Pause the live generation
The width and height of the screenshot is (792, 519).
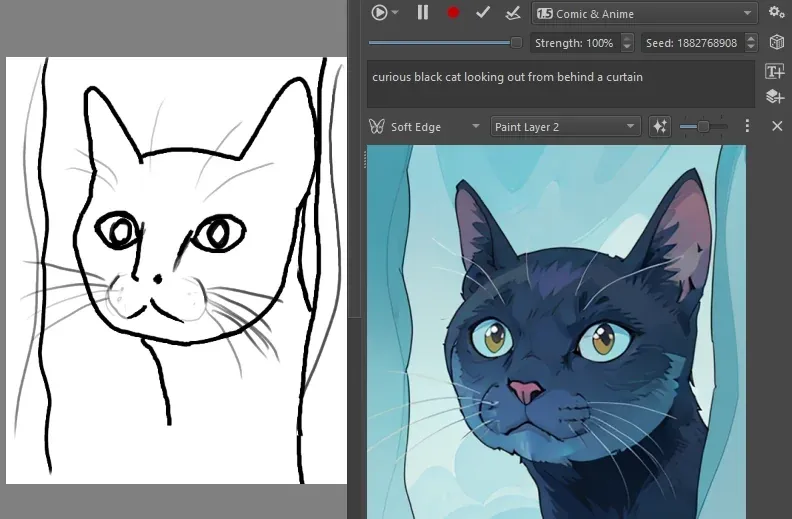click(423, 13)
